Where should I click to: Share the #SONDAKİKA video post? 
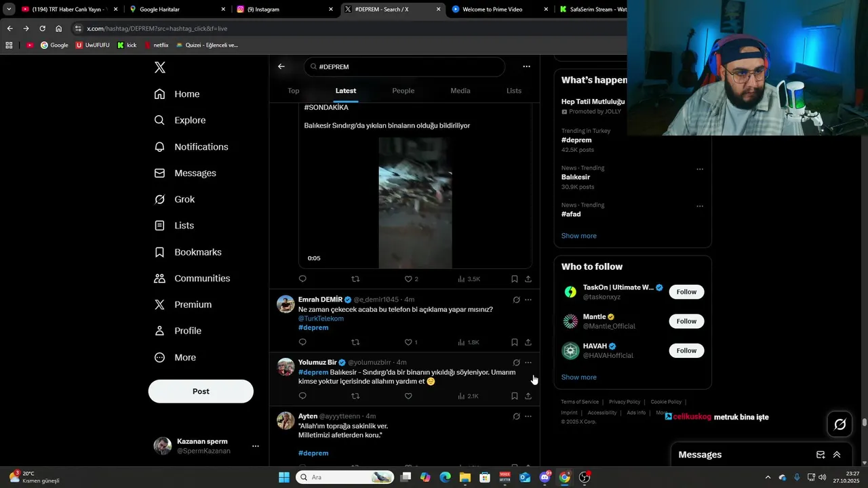(528, 279)
